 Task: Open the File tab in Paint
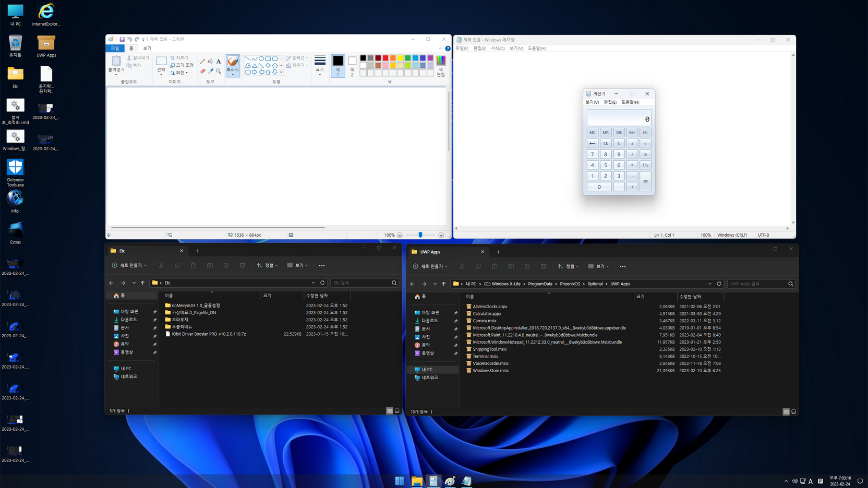click(115, 48)
